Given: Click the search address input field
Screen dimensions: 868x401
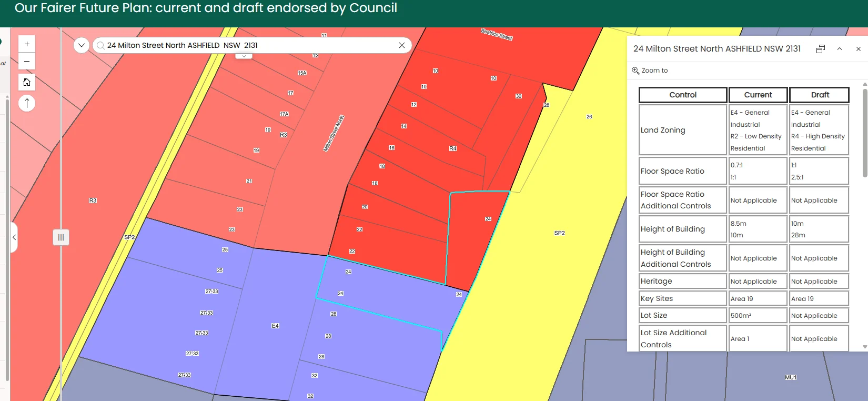Looking at the screenshot, I should [251, 45].
